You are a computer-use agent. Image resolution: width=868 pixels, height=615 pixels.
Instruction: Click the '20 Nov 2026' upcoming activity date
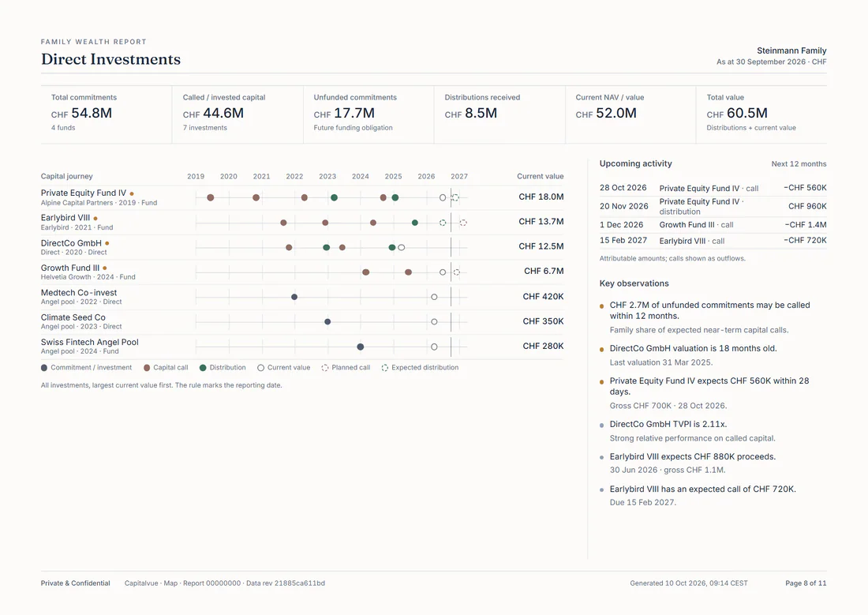[x=624, y=206]
